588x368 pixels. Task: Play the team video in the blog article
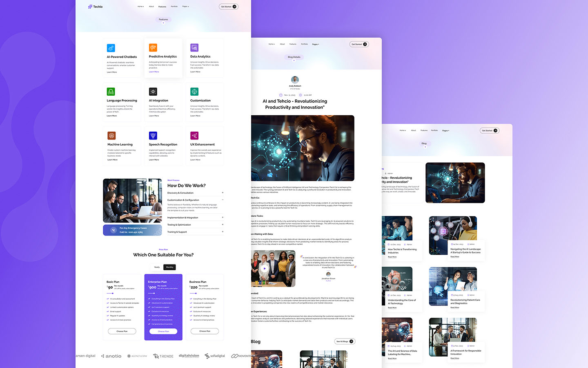265,268
